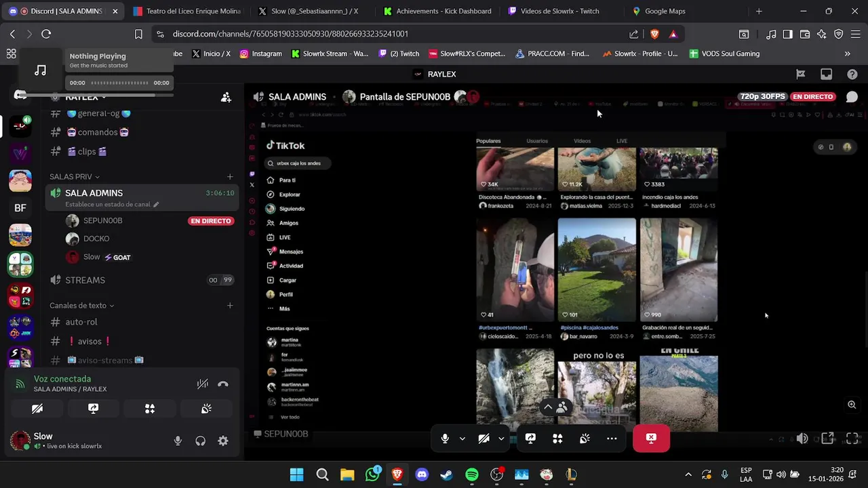Open Discord inbox icon

tap(826, 75)
